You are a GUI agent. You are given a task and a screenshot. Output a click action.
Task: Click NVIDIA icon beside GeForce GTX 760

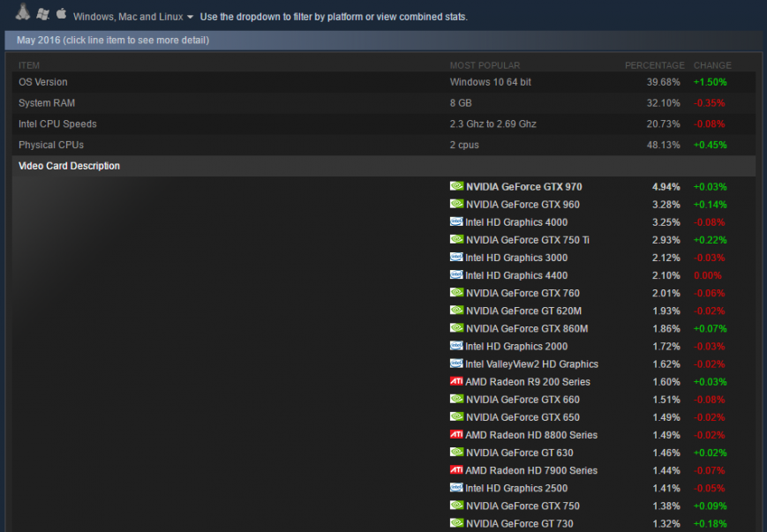pyautogui.click(x=456, y=292)
